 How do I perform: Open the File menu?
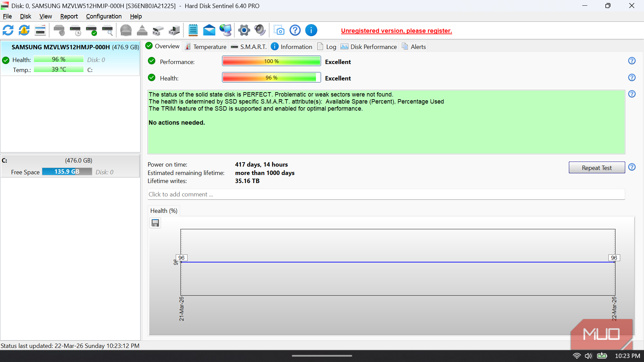(x=7, y=16)
